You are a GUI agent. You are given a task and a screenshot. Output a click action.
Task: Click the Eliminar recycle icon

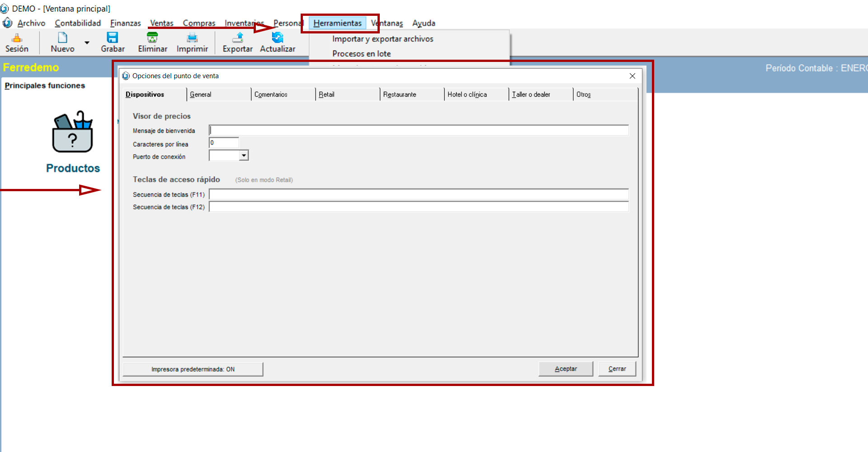(x=152, y=38)
